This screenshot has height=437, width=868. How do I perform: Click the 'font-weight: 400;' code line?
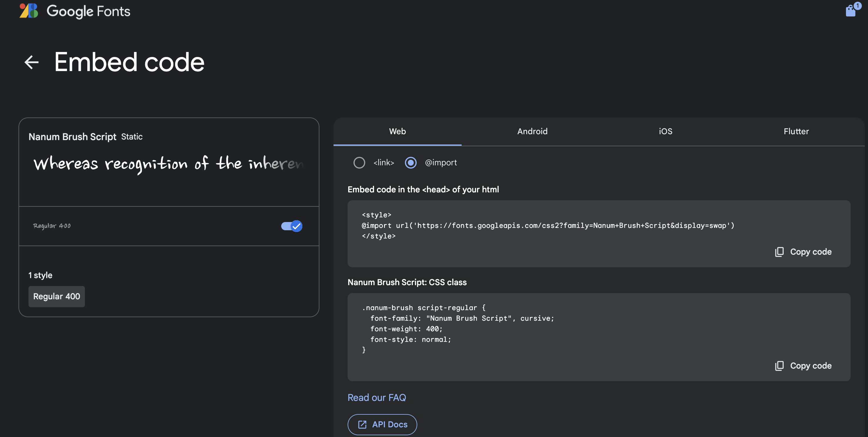(406, 329)
